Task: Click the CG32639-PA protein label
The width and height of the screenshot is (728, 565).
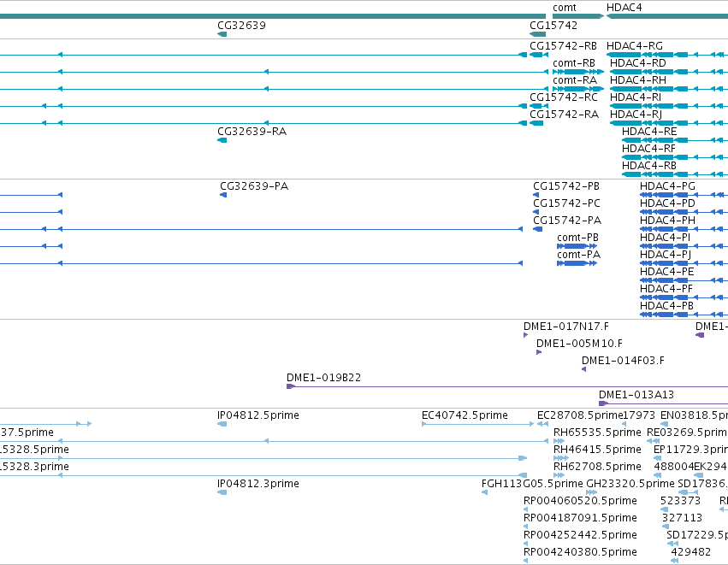Action: click(x=254, y=186)
